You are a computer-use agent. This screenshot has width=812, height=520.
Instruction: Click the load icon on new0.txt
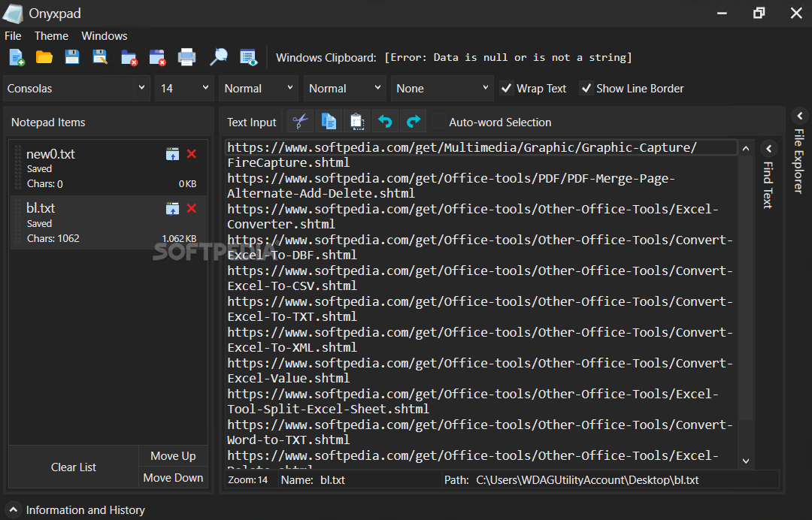click(x=172, y=154)
